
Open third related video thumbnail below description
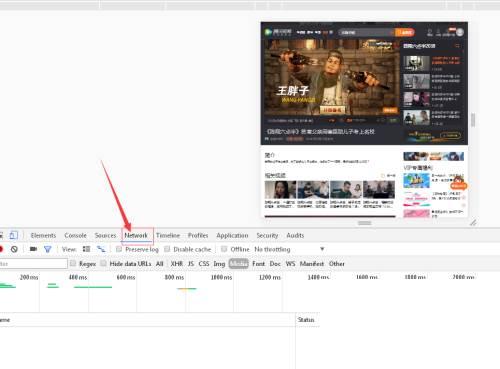(x=346, y=190)
